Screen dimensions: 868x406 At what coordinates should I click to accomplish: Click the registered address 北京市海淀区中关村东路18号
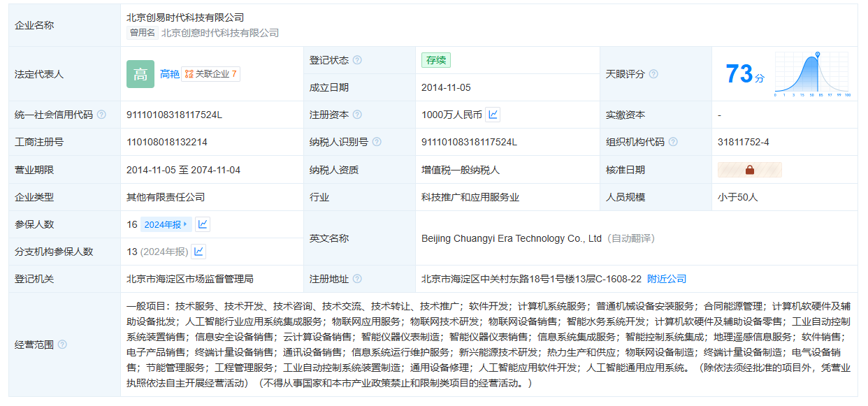pyautogui.click(x=531, y=279)
